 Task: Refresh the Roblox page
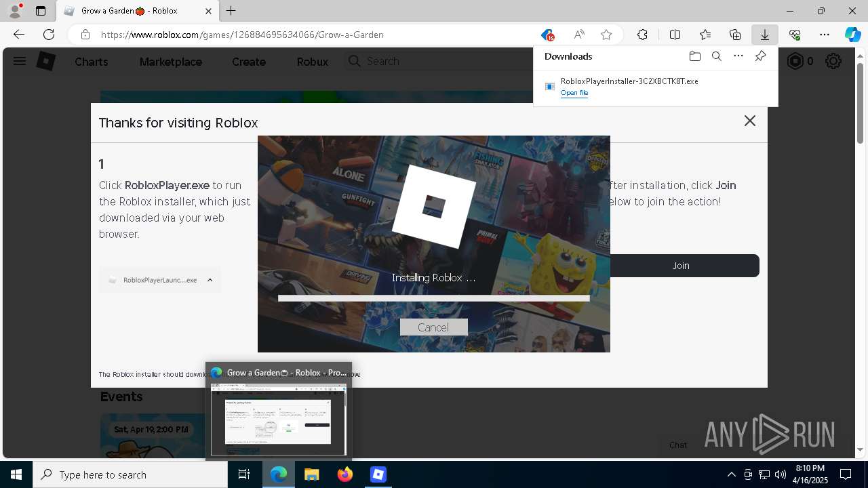(49, 35)
